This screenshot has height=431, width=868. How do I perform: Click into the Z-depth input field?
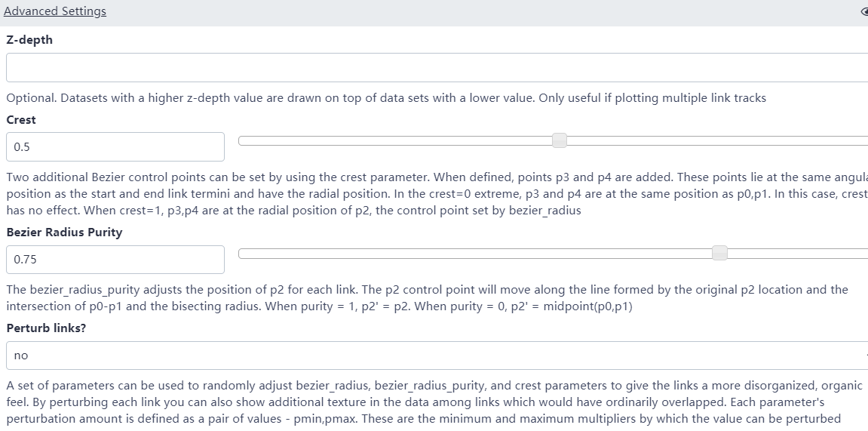(x=437, y=68)
